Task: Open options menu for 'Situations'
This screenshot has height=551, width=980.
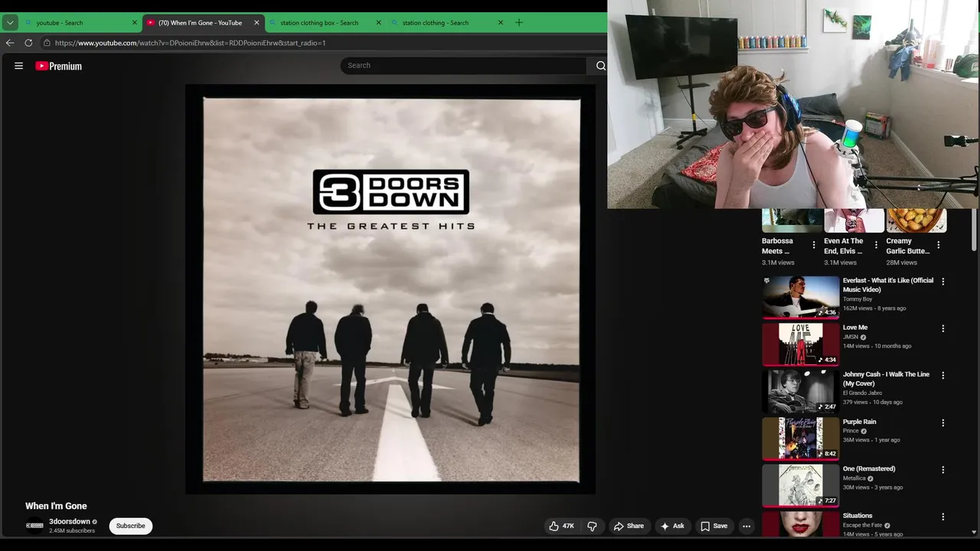Action: (943, 517)
